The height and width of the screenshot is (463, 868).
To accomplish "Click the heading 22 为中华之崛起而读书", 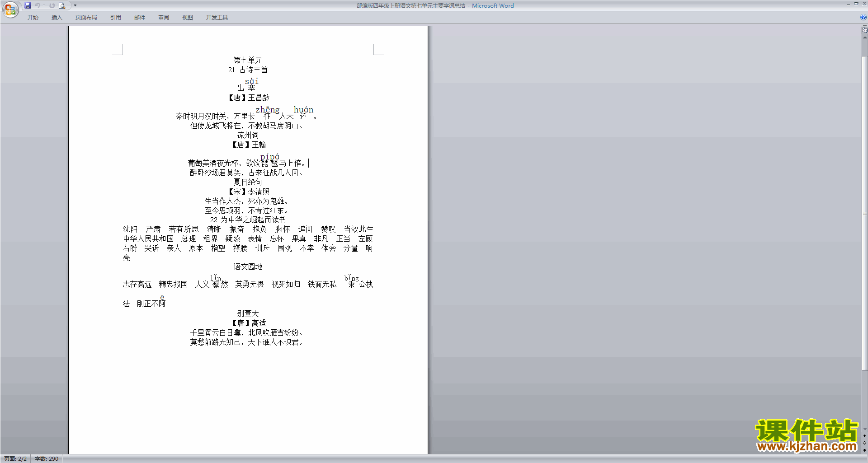I will tap(248, 220).
